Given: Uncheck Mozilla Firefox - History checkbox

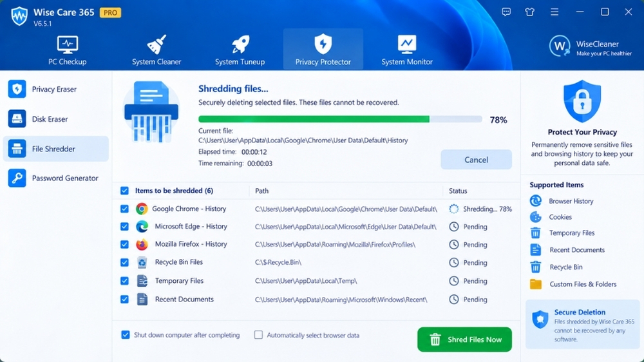Looking at the screenshot, I should (124, 245).
